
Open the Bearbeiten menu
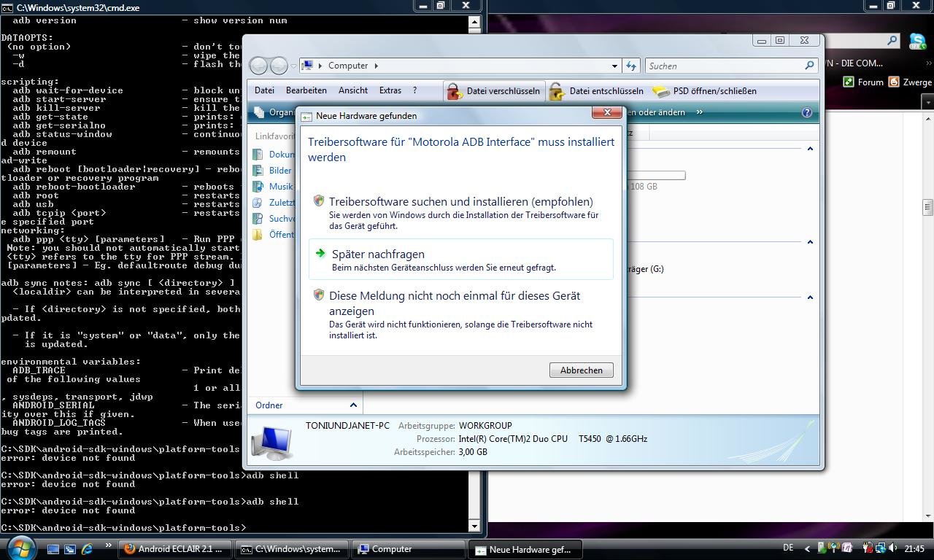coord(306,90)
